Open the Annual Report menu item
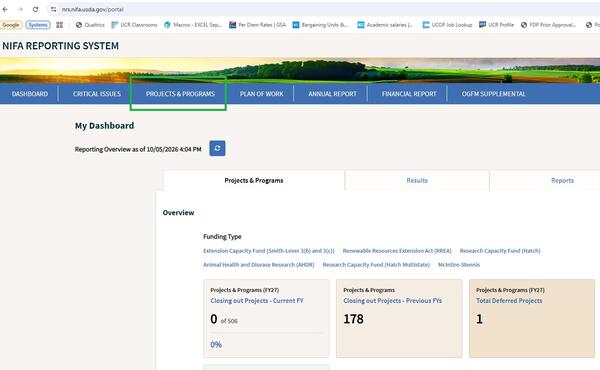Viewport: 600px width, 370px height. click(333, 94)
